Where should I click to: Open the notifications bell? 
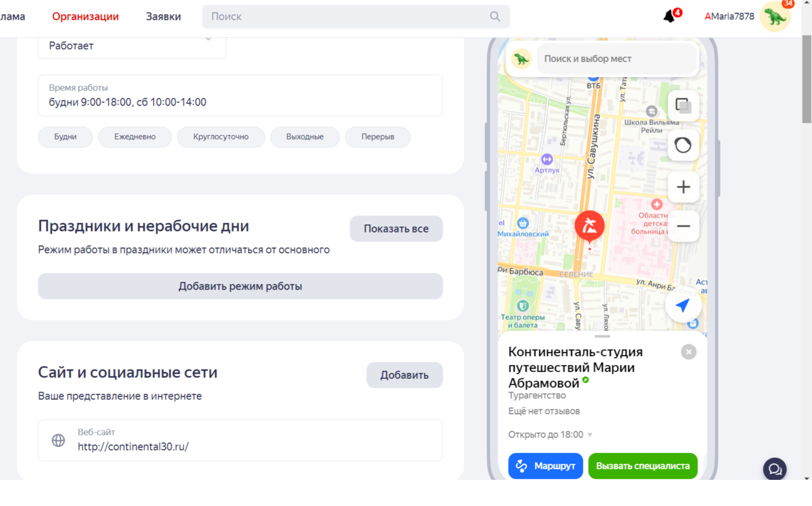(669, 17)
